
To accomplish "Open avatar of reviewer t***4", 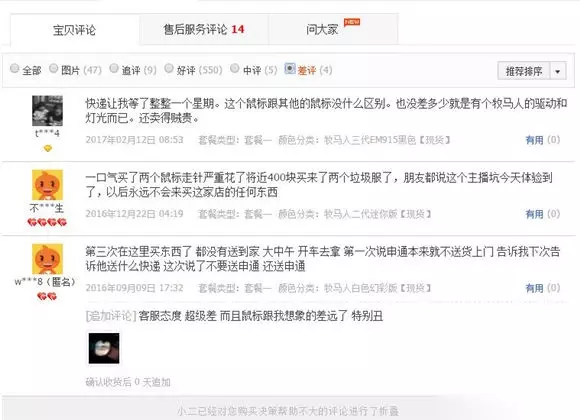I will pyautogui.click(x=47, y=111).
